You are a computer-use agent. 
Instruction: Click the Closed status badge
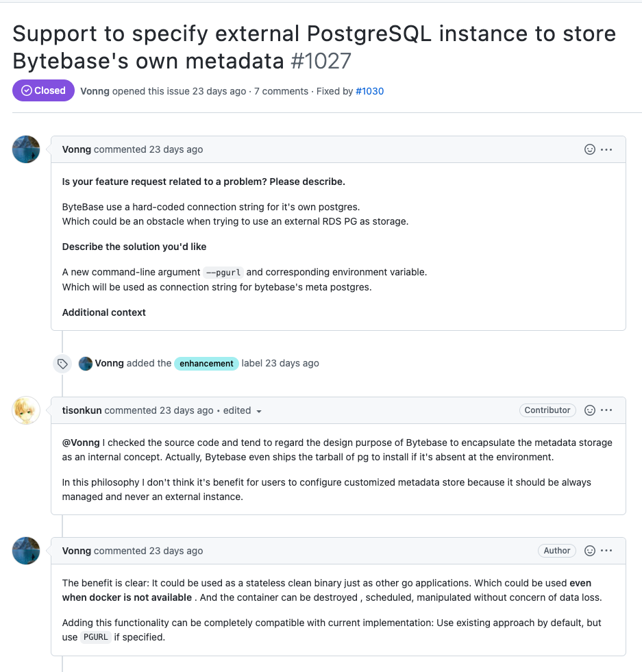tap(43, 90)
